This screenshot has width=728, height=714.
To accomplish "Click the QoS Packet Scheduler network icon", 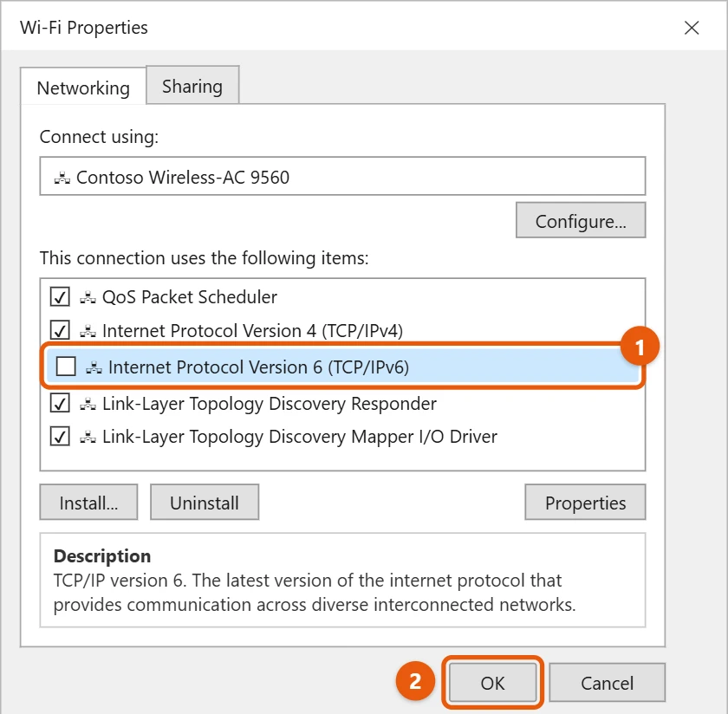I will tap(88, 297).
